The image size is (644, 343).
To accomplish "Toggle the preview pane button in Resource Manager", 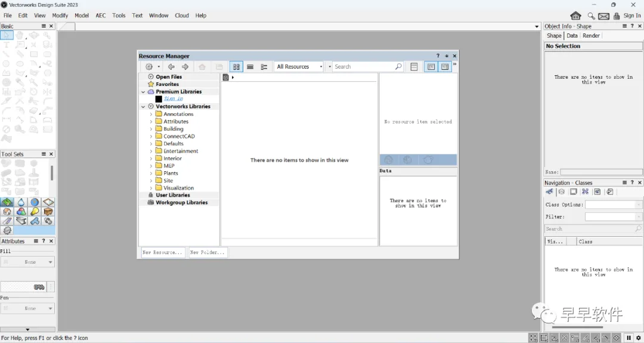I will coord(444,67).
